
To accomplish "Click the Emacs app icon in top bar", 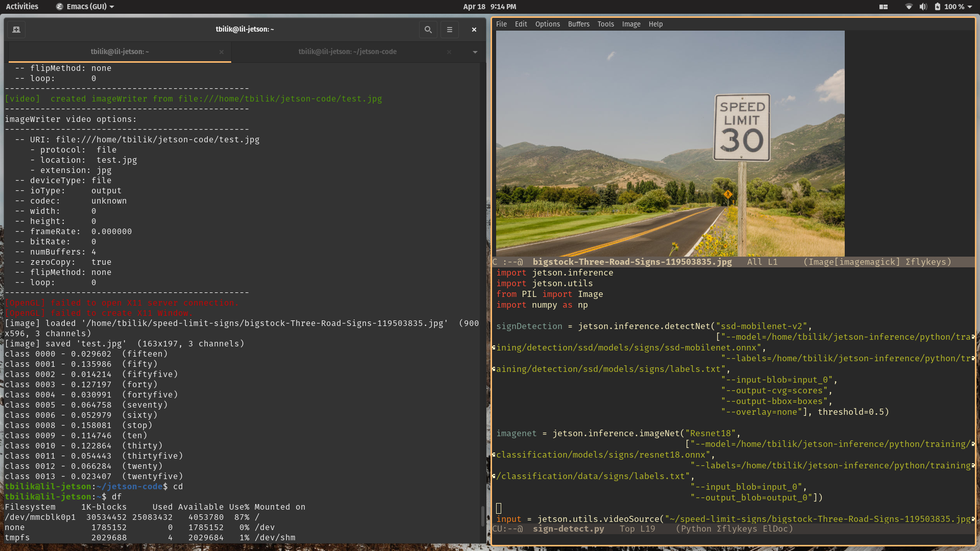I will (60, 7).
